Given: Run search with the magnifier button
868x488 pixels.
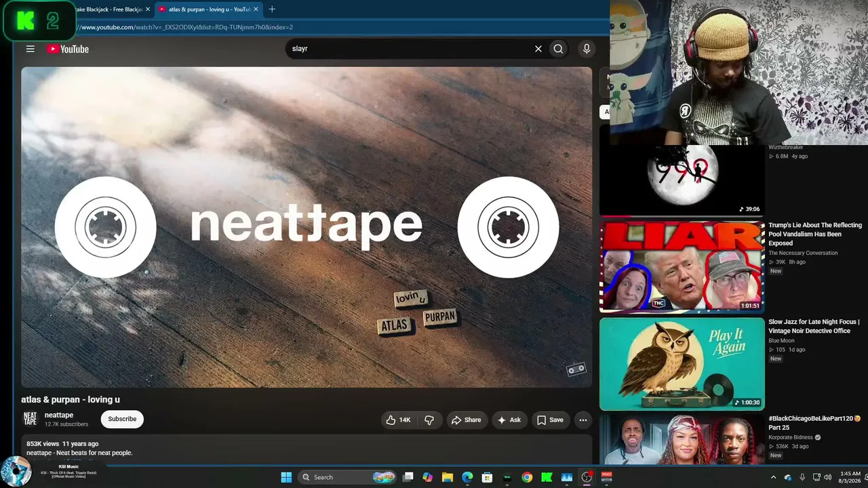Looking at the screenshot, I should (x=558, y=49).
